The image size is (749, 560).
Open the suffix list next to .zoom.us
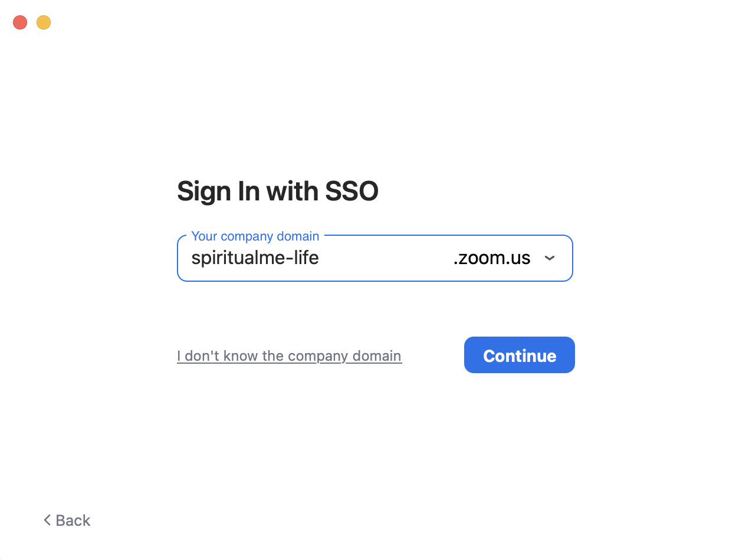click(550, 258)
